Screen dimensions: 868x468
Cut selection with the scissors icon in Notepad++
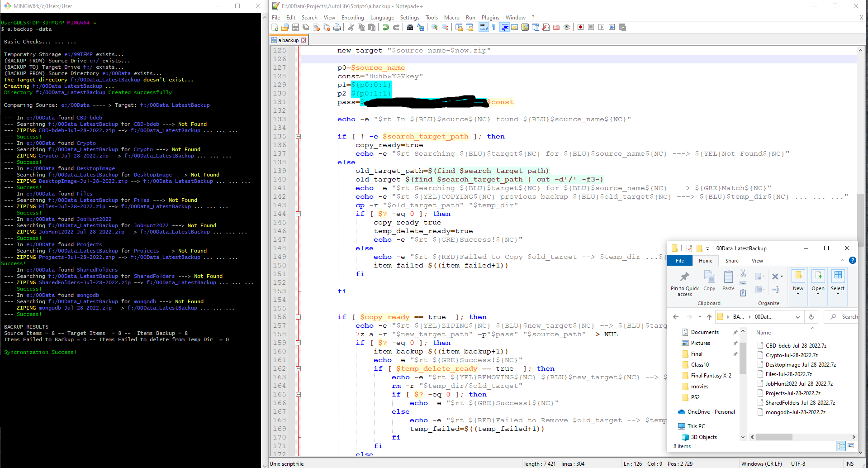pyautogui.click(x=351, y=27)
